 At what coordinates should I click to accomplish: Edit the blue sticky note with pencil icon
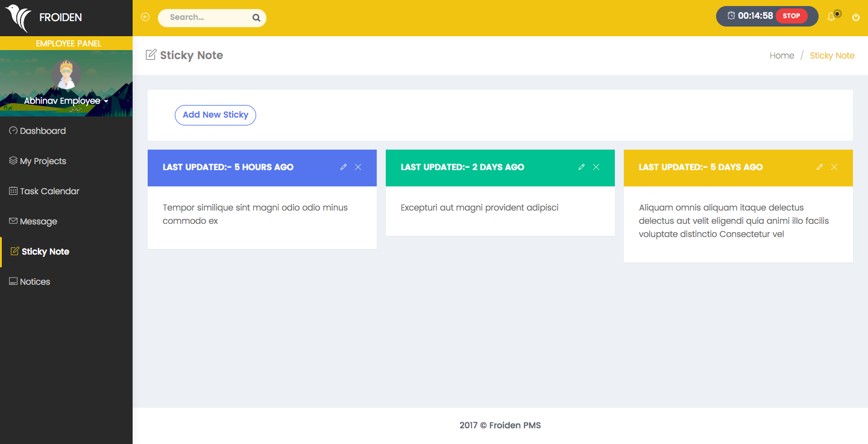tap(344, 167)
